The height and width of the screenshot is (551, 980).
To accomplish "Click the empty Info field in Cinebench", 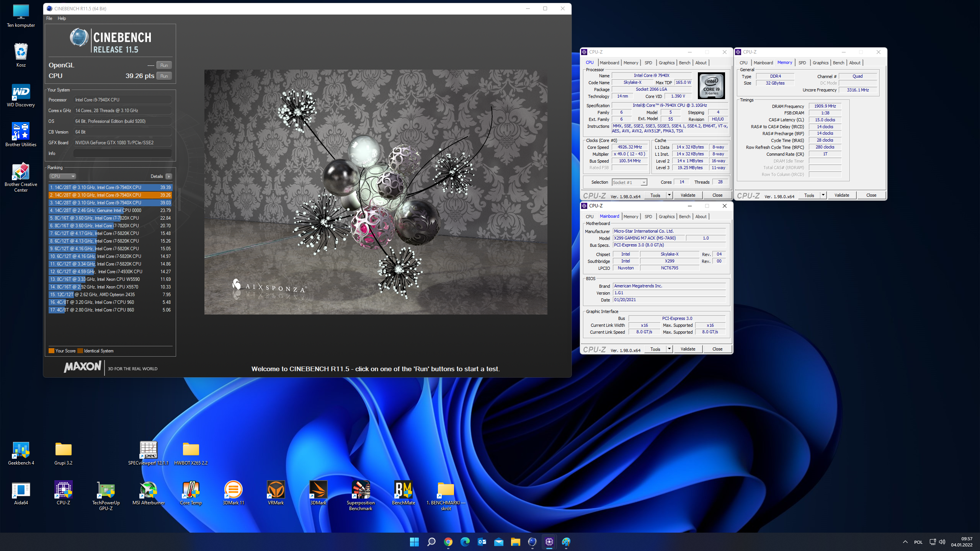I will point(122,153).
